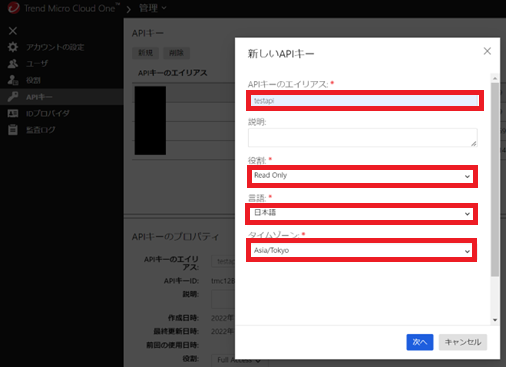Click the APIキーのエイリアス column header
This screenshot has width=506, height=367.
pos(173,73)
